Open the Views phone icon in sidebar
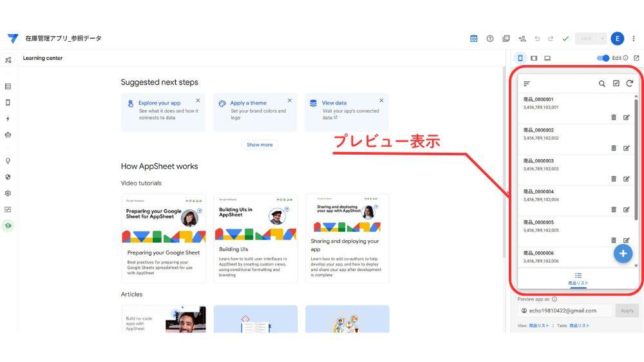This screenshot has width=644, height=362. point(8,102)
